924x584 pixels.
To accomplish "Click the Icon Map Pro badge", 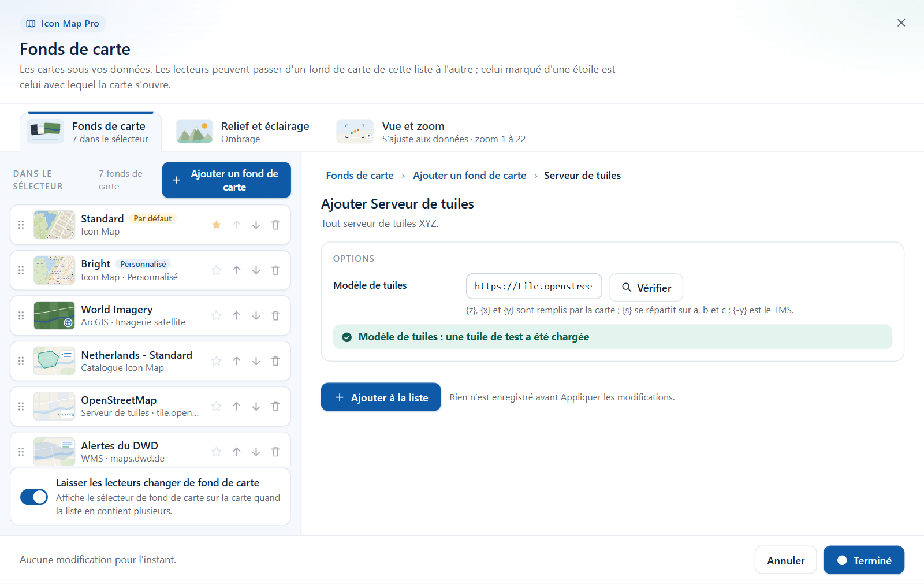I will [63, 24].
